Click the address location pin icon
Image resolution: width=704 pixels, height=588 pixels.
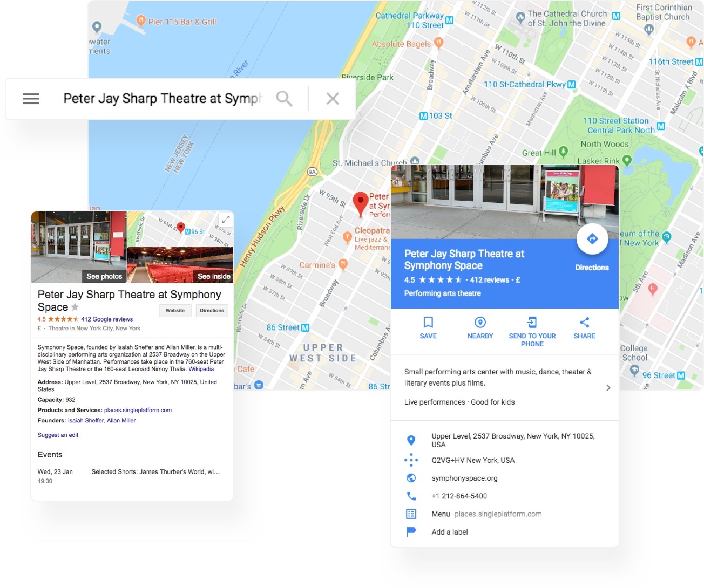pos(411,440)
